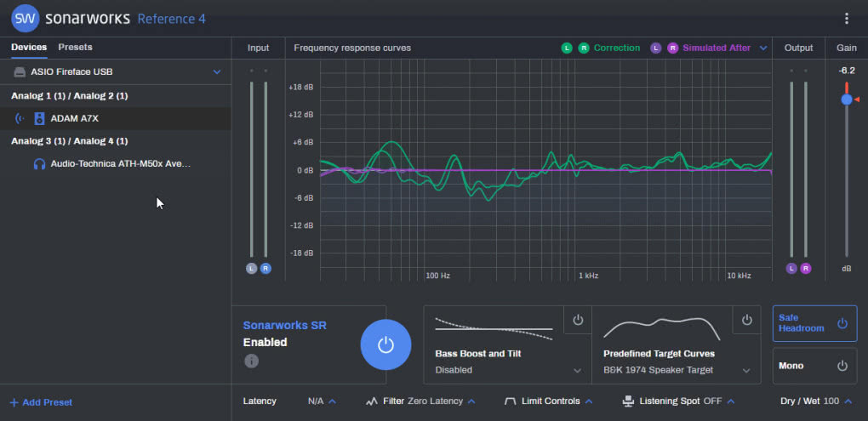Click the speaker icon beside ADAM A7X
Image resolution: width=868 pixels, height=421 pixels.
click(x=39, y=118)
